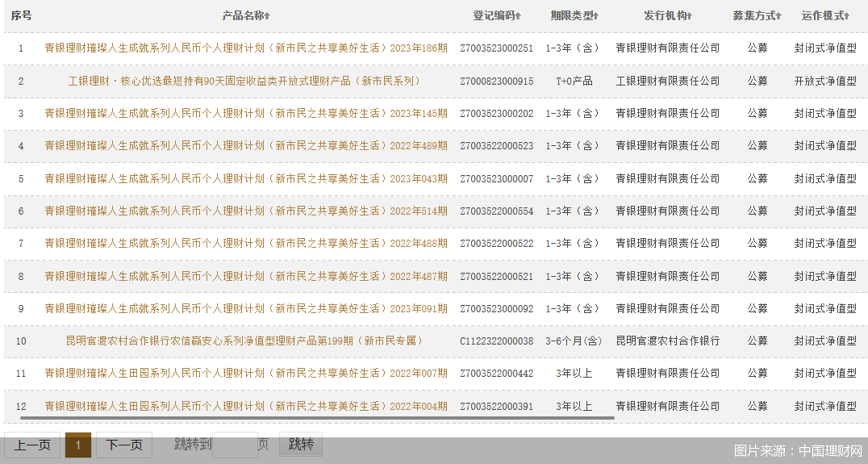Sort by 登记编码 column arrow
The image size is (868, 464).
click(x=518, y=16)
